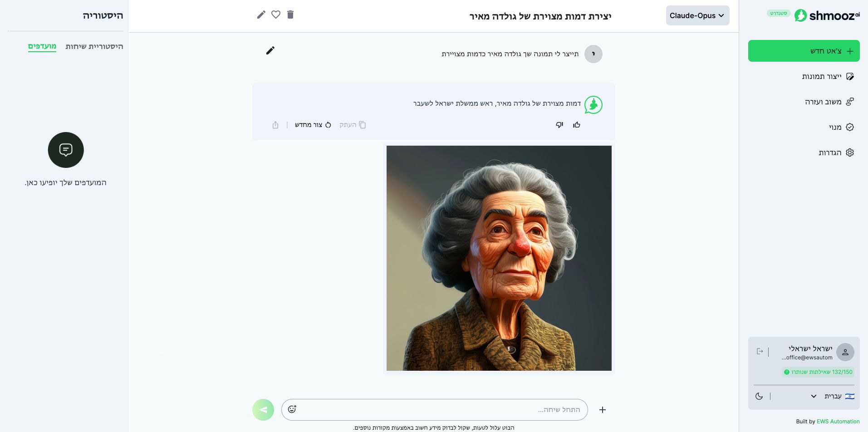Delete the chat with the trash icon
This screenshot has width=868, height=432.
(290, 15)
